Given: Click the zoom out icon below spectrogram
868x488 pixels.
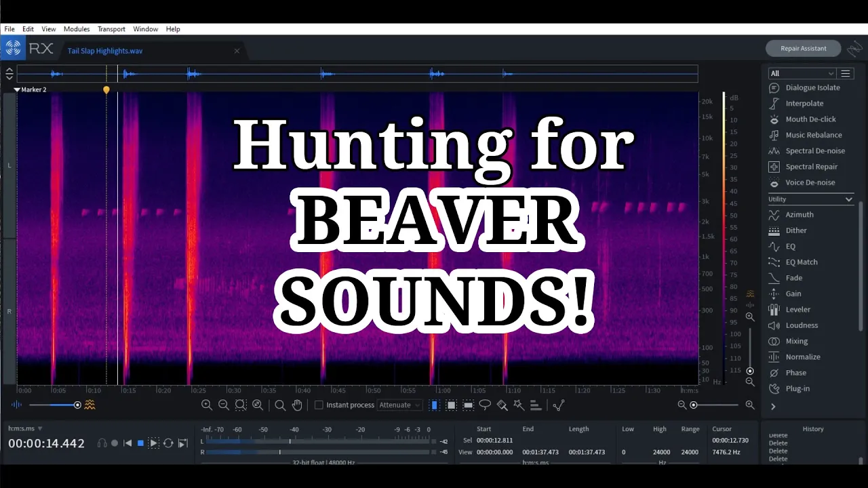Looking at the screenshot, I should pos(224,405).
